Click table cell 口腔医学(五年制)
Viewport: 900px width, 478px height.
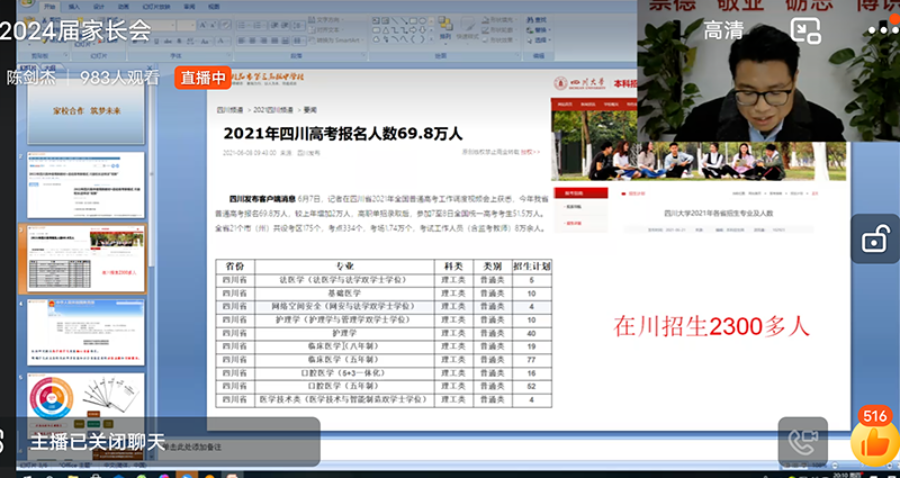click(344, 386)
